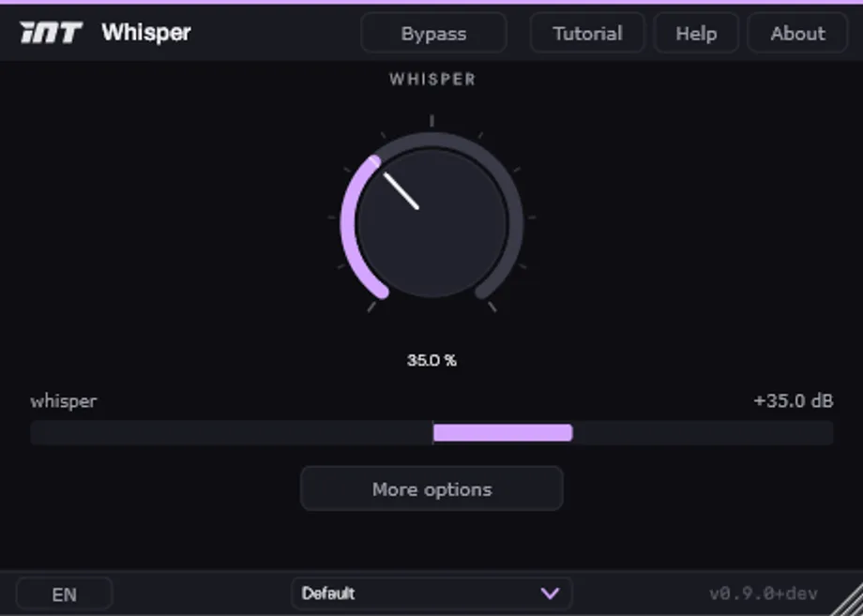Click the whisper gain slider bar
Image resolution: width=863 pixels, height=616 pixels.
431,433
